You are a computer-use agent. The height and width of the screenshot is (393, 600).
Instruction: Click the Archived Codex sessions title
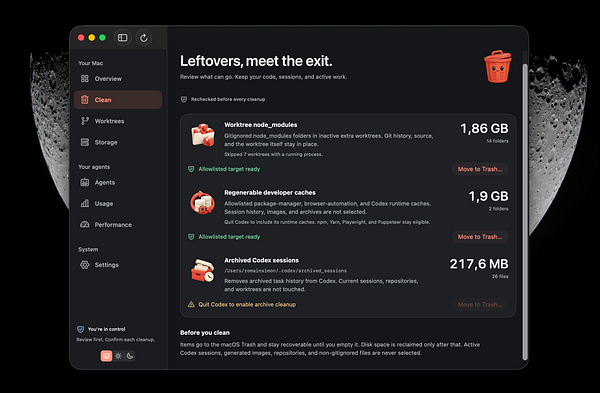[261, 260]
